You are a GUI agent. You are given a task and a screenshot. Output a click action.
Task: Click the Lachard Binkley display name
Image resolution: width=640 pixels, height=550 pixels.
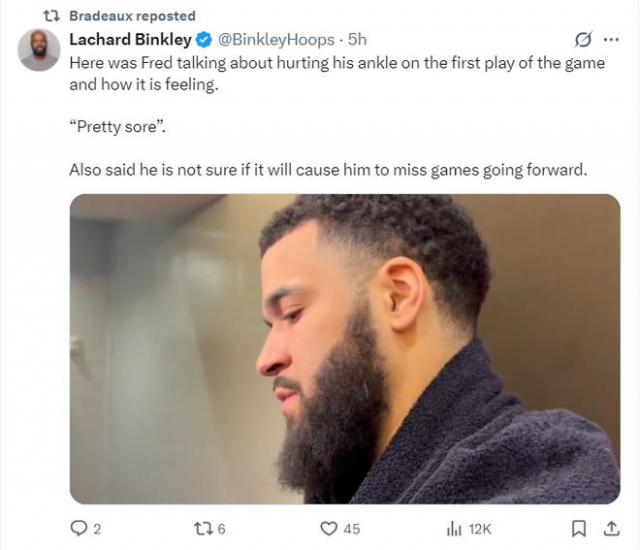(129, 40)
